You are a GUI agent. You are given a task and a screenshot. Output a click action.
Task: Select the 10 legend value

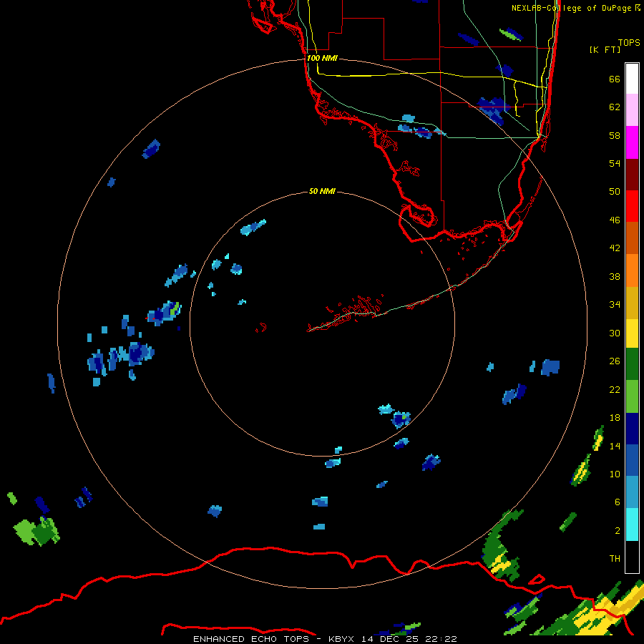pyautogui.click(x=615, y=474)
